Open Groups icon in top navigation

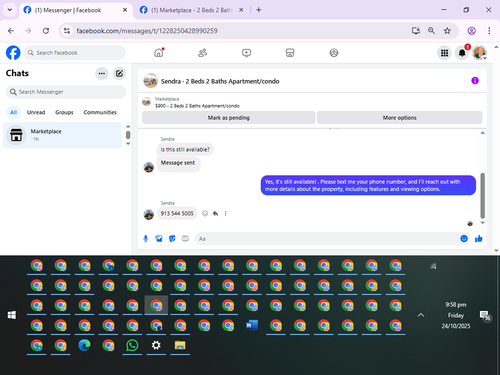[x=334, y=53]
